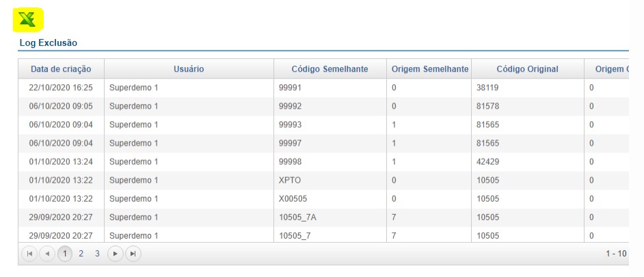644x277 pixels.
Task: Select the date cell 06/10/2020 09:05
Action: pyautogui.click(x=61, y=106)
